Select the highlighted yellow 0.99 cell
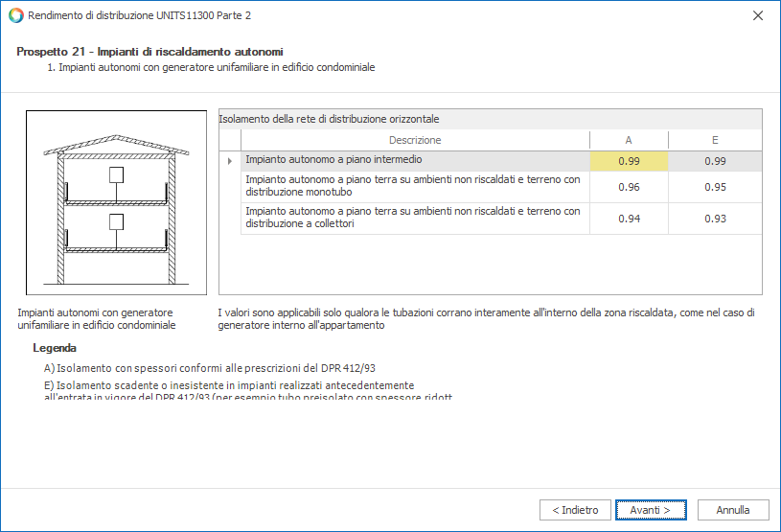The image size is (781, 532). [629, 161]
